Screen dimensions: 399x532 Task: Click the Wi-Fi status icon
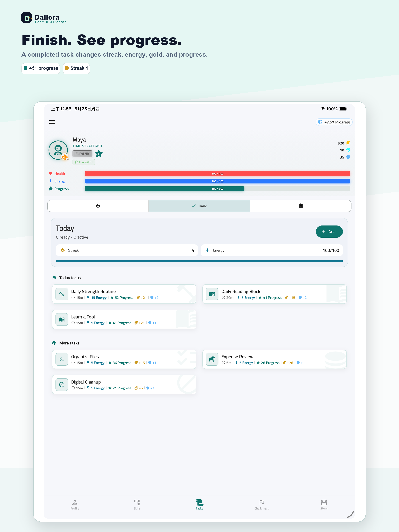coord(323,109)
